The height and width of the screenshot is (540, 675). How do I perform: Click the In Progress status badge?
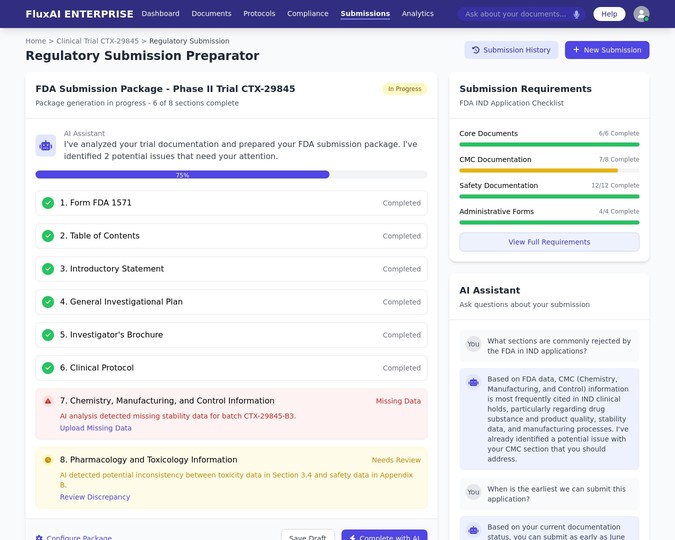[405, 89]
